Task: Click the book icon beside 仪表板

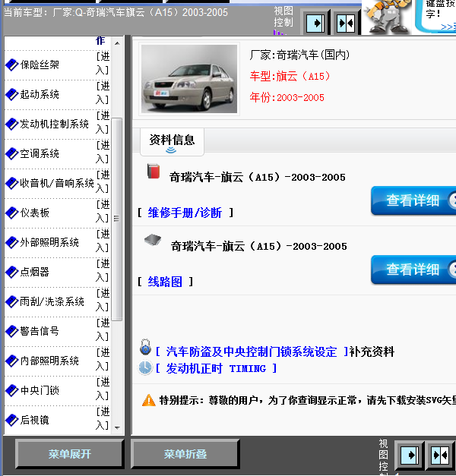Action: click(12, 213)
